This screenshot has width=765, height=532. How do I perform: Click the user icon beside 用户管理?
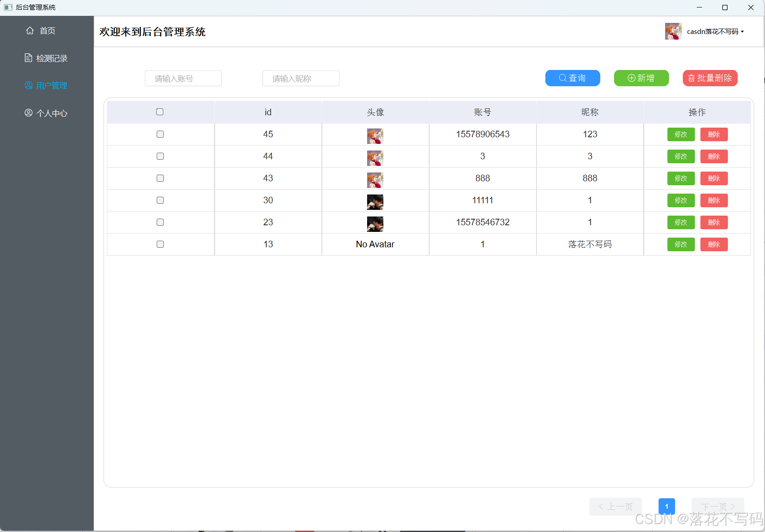(x=29, y=85)
